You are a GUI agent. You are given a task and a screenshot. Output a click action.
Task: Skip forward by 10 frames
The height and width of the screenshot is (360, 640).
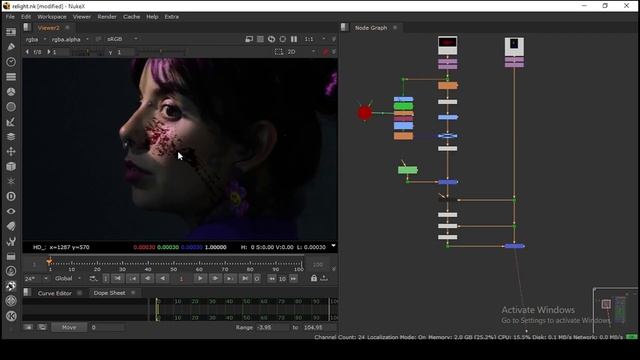(293, 279)
